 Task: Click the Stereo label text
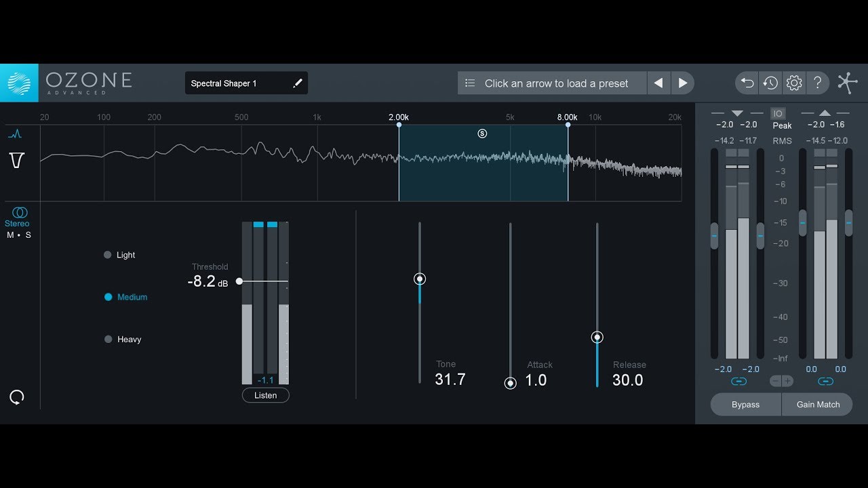(x=17, y=224)
